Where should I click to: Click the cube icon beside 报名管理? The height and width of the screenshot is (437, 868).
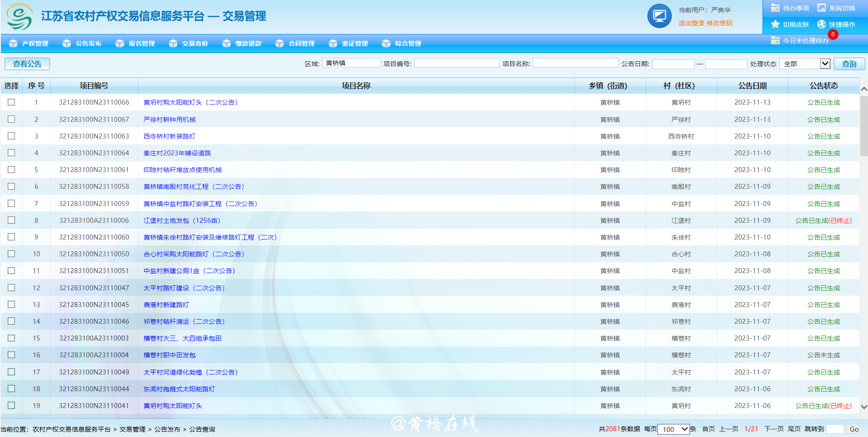tap(120, 43)
